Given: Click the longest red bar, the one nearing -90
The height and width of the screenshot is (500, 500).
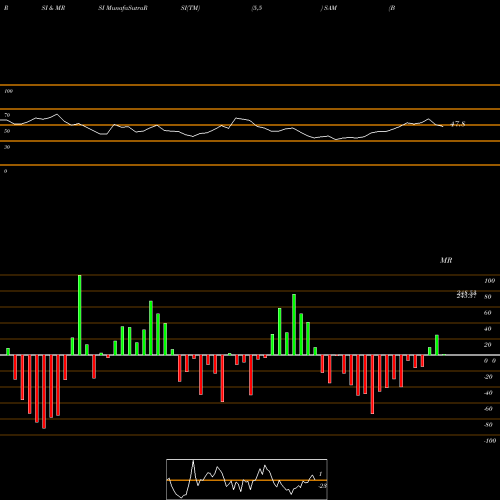Looking at the screenshot, I should 44,392.
